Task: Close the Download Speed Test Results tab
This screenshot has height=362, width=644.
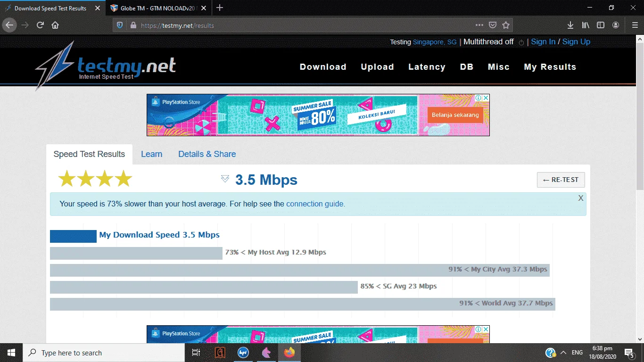Action: click(x=98, y=8)
